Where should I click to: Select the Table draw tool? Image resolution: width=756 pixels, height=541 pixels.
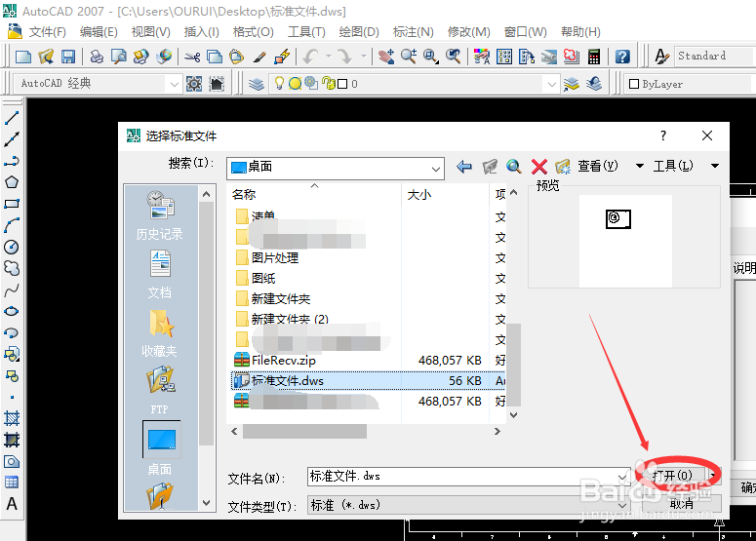(12, 483)
